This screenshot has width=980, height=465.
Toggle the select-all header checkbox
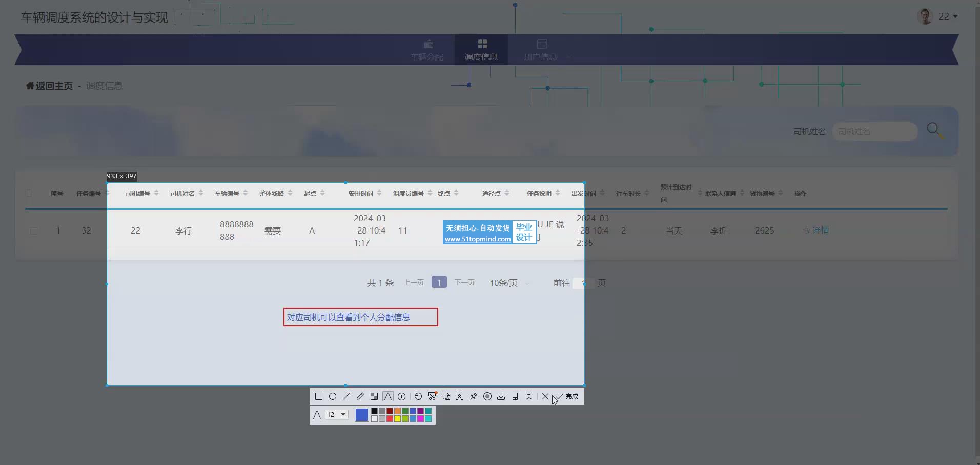(x=29, y=193)
